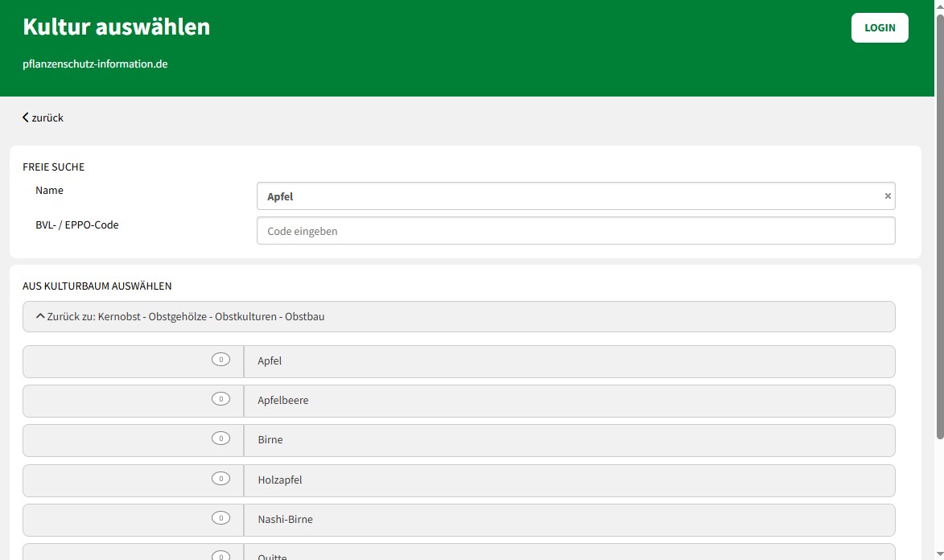The width and height of the screenshot is (944, 560).
Task: Click the count badge beside Nashi-Birne
Action: (x=221, y=518)
